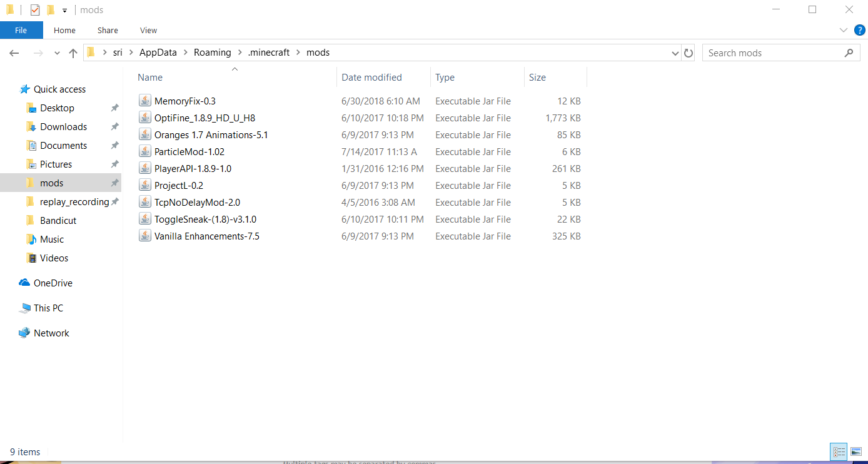Click the Quick access star icon
The image size is (868, 464).
pos(24,89)
